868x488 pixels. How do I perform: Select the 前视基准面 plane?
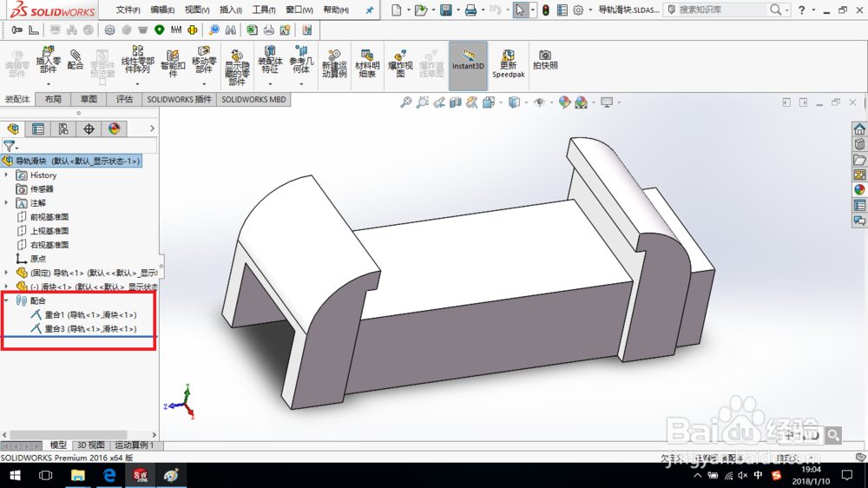pos(43,216)
